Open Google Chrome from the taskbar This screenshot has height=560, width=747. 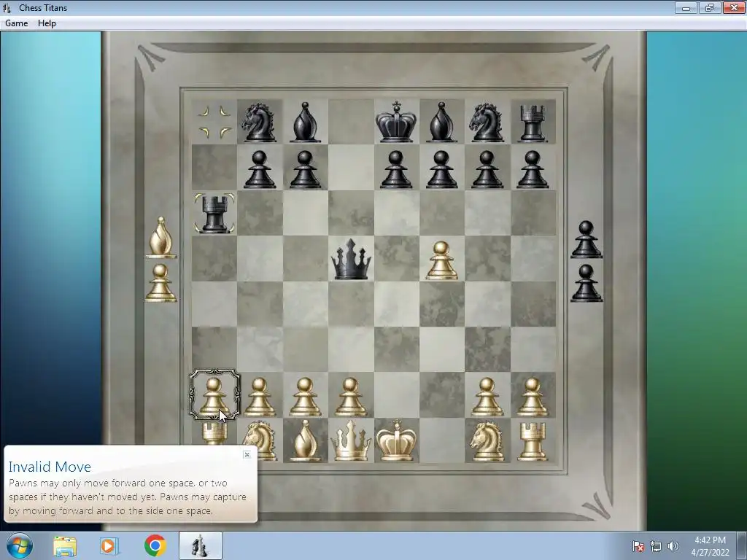pos(155,545)
